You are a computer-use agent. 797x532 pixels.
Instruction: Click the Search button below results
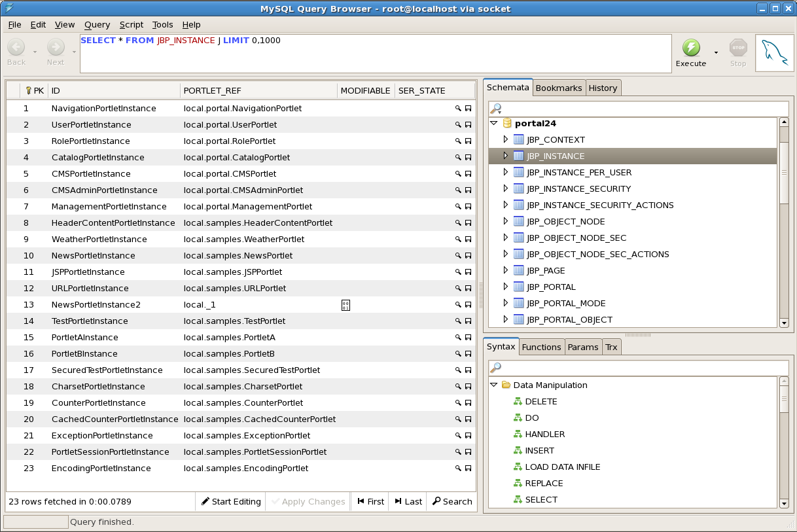pos(452,501)
